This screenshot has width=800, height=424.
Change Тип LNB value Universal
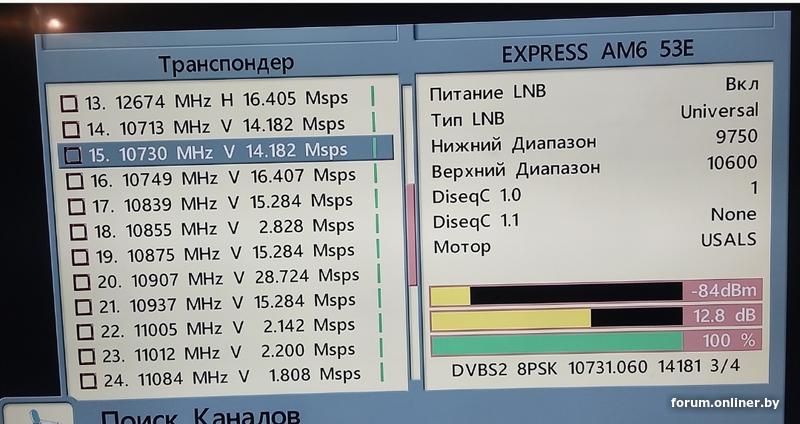(x=719, y=111)
